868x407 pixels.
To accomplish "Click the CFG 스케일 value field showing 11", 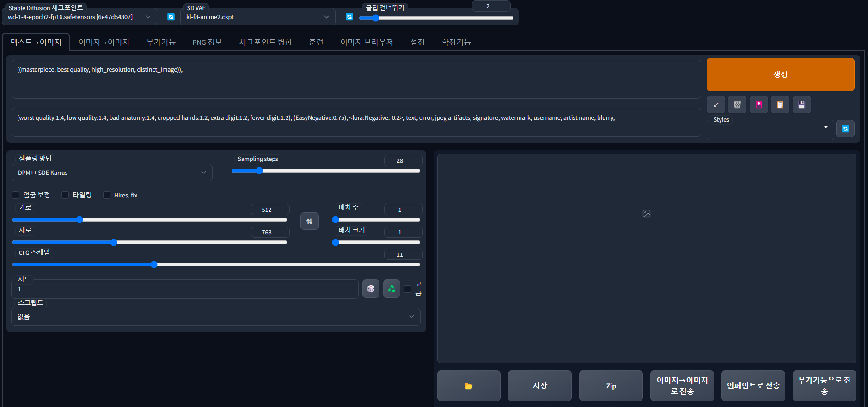I will 403,254.
